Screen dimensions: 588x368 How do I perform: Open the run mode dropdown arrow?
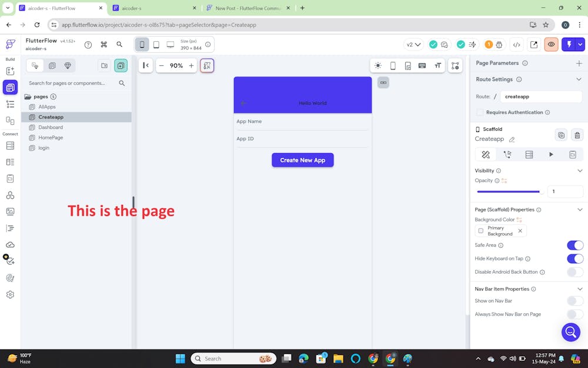580,45
